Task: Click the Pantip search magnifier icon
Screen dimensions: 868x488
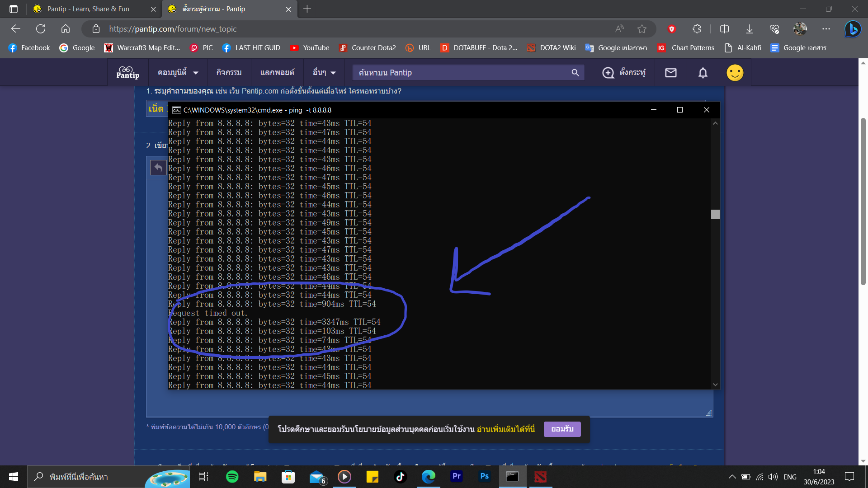Action: [575, 73]
